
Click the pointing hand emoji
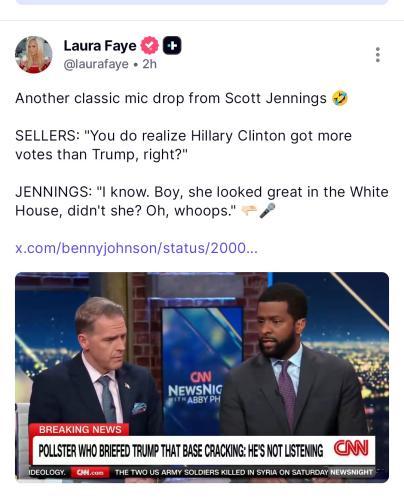pos(249,211)
